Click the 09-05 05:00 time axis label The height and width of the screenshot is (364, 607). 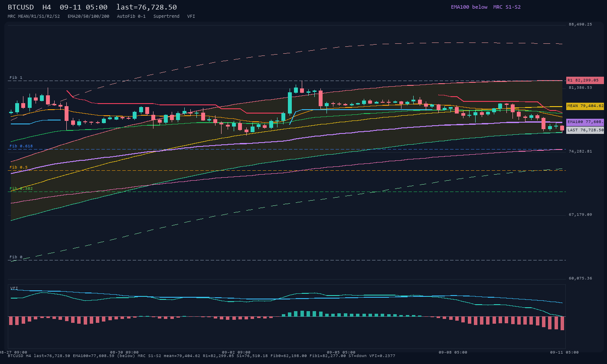tap(341, 352)
